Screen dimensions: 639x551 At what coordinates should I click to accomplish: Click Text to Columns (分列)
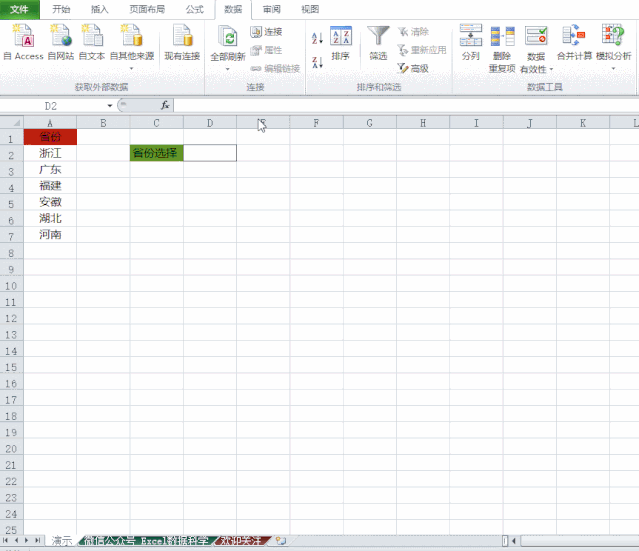coord(471,42)
